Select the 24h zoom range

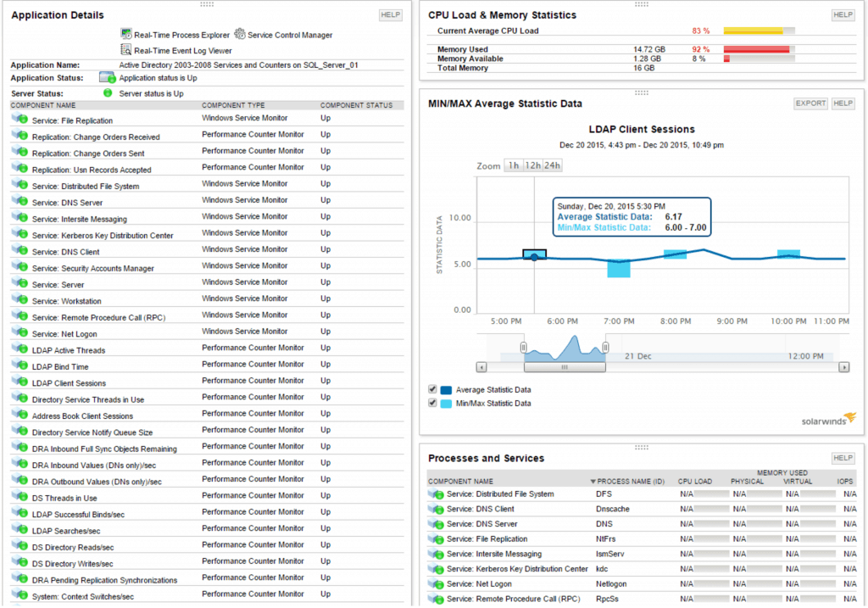[554, 165]
